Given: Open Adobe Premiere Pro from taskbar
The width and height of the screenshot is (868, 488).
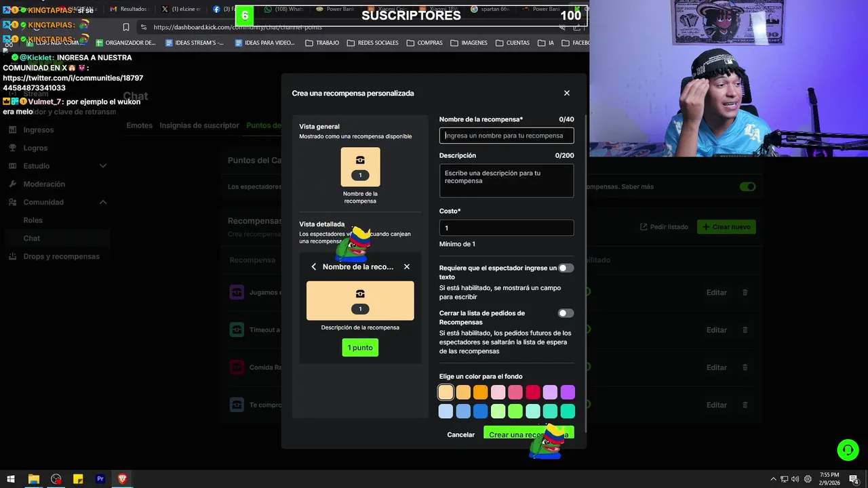Looking at the screenshot, I should [x=100, y=479].
